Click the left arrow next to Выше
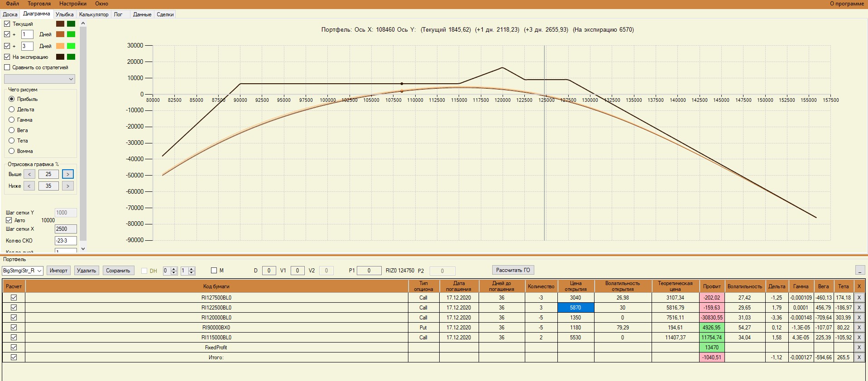Viewport: 868px width, 381px height. pyautogui.click(x=29, y=174)
